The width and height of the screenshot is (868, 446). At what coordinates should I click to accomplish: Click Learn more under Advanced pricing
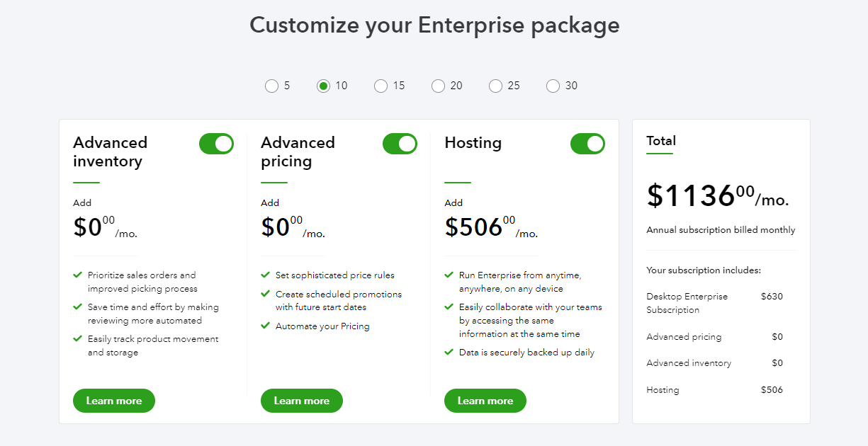point(301,400)
